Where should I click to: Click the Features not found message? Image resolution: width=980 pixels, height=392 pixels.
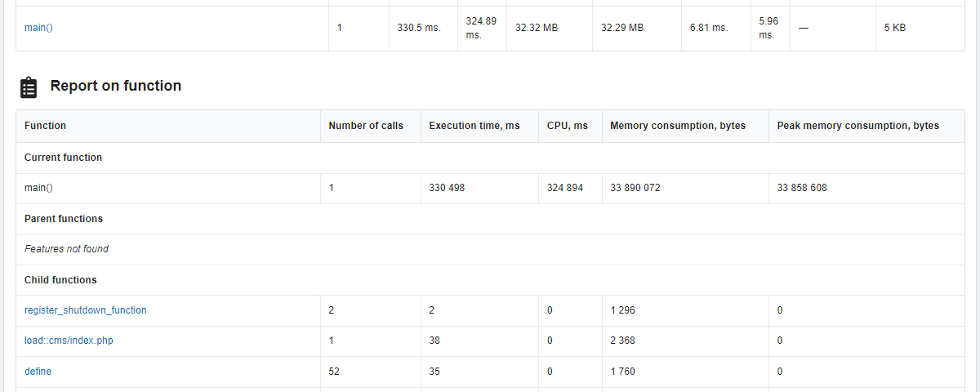click(66, 249)
